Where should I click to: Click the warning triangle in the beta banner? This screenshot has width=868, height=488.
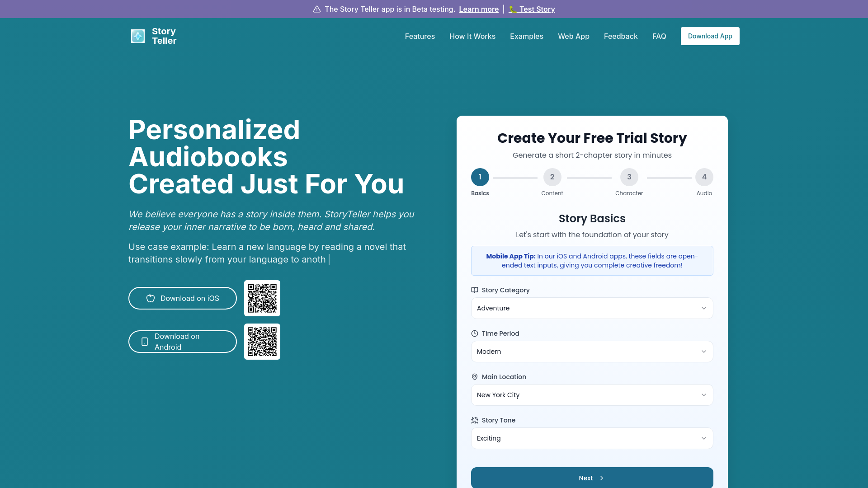[317, 9]
